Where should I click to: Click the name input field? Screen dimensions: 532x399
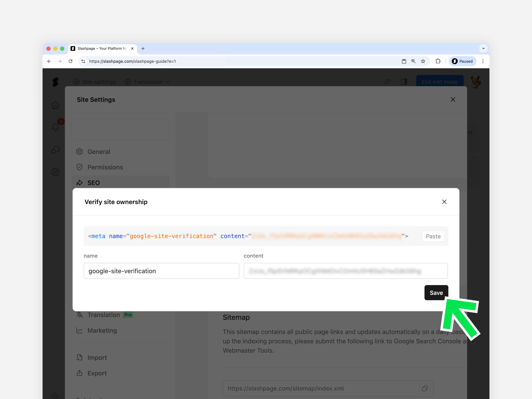(161, 271)
